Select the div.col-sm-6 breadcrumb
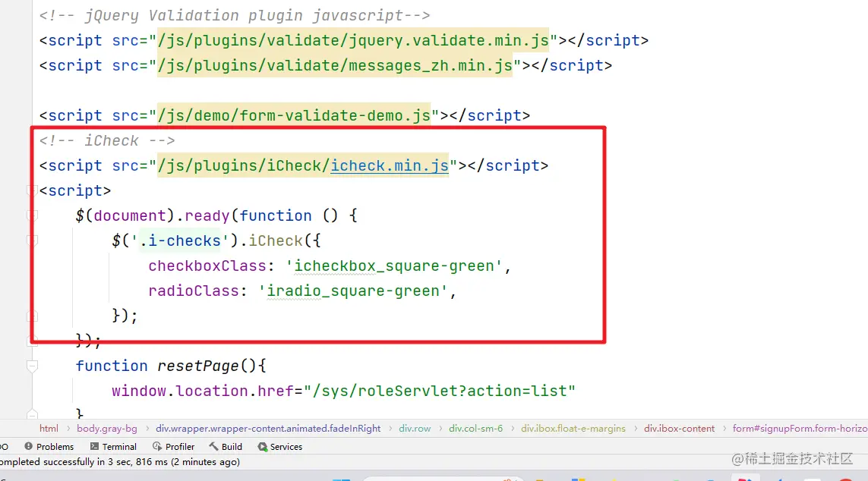Screen dimensions: 868x481 (x=475, y=429)
